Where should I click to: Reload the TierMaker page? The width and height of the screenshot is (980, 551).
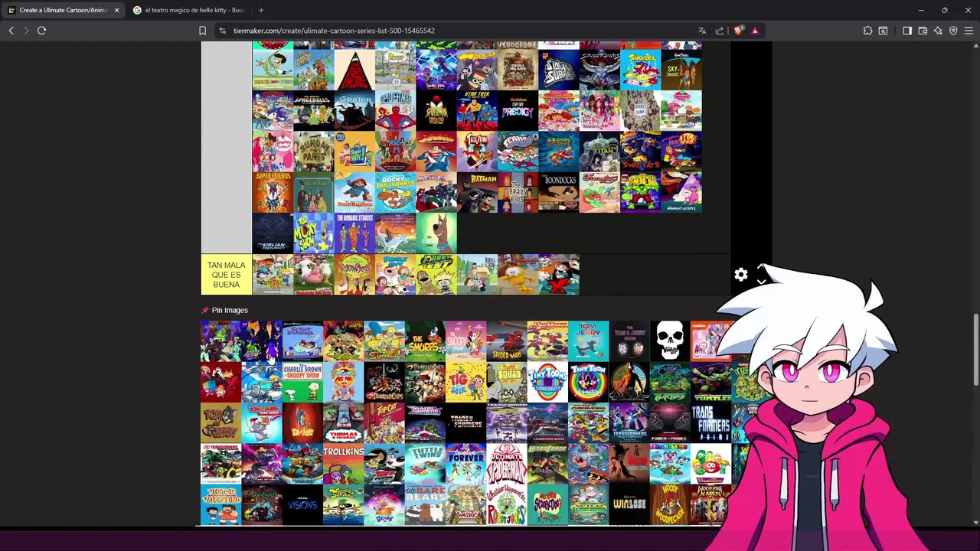point(41,31)
